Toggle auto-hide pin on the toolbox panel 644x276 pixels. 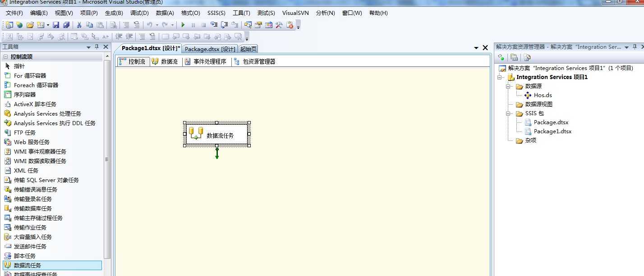(97, 47)
